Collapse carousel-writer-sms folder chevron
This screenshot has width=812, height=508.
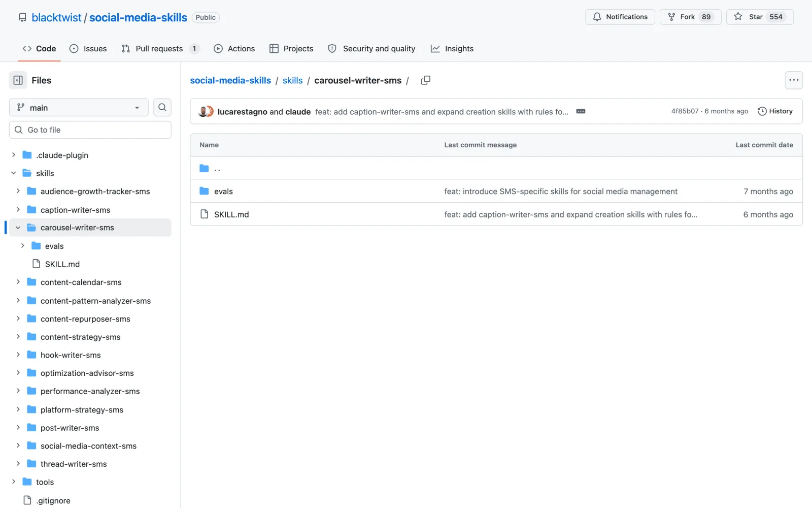pyautogui.click(x=18, y=228)
